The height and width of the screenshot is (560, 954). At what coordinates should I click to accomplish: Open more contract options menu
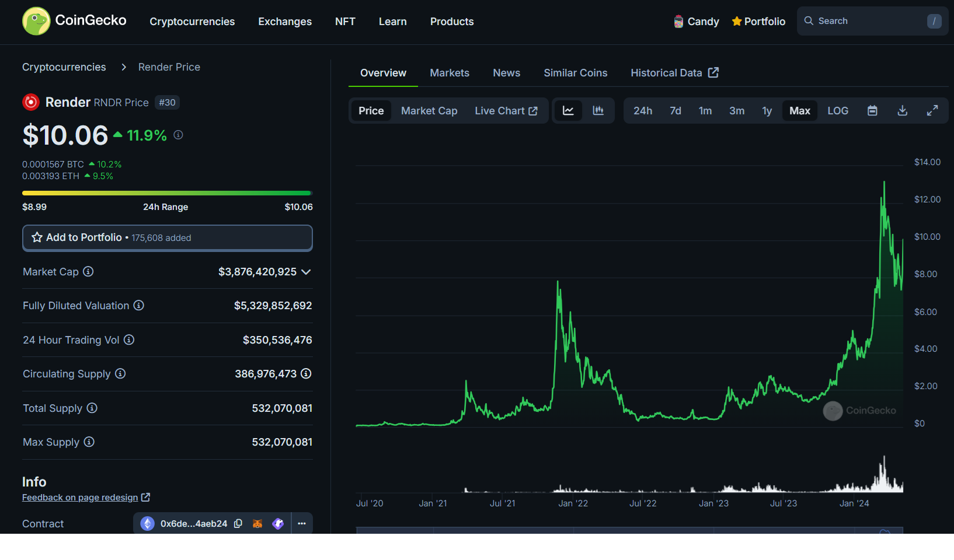pos(302,523)
